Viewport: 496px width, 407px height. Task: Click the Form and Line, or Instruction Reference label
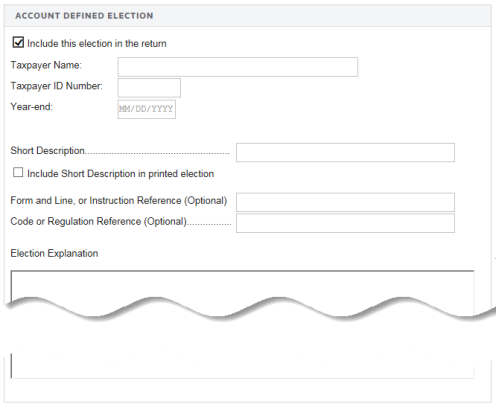[119, 200]
